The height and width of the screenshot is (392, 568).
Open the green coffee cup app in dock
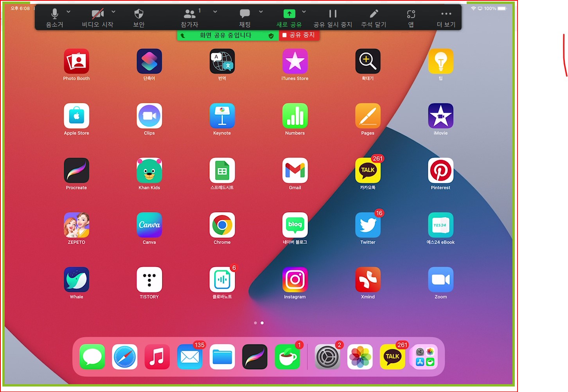click(288, 357)
